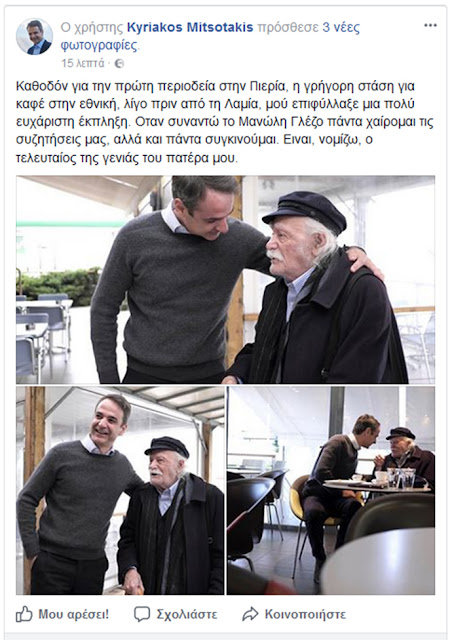Screen dimensions: 452x640
Task: Click the globe public-audience icon
Action: click(x=119, y=63)
